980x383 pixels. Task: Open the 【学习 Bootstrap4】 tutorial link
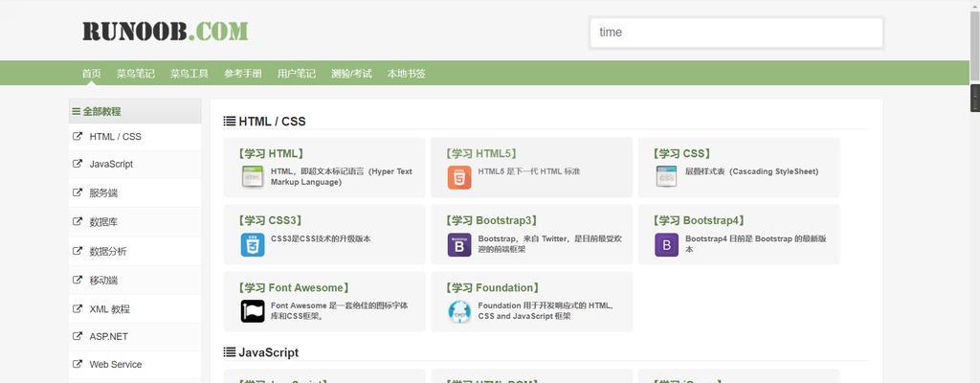[x=699, y=220]
